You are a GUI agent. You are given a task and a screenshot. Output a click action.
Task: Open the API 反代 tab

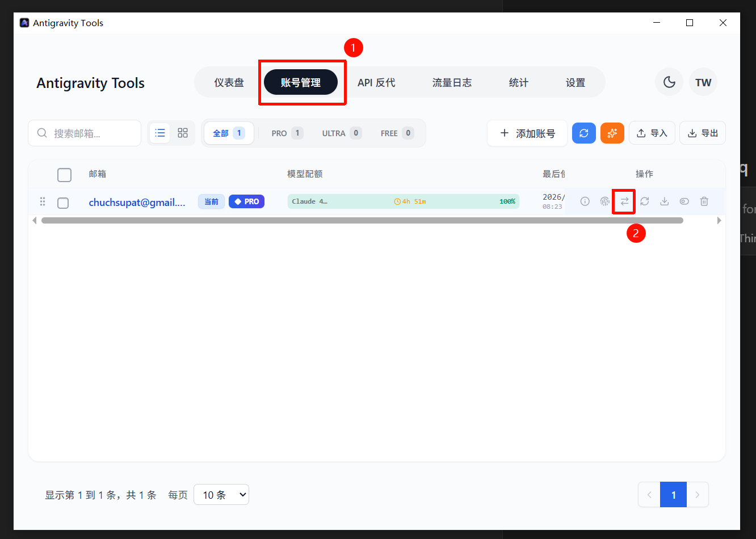[376, 83]
